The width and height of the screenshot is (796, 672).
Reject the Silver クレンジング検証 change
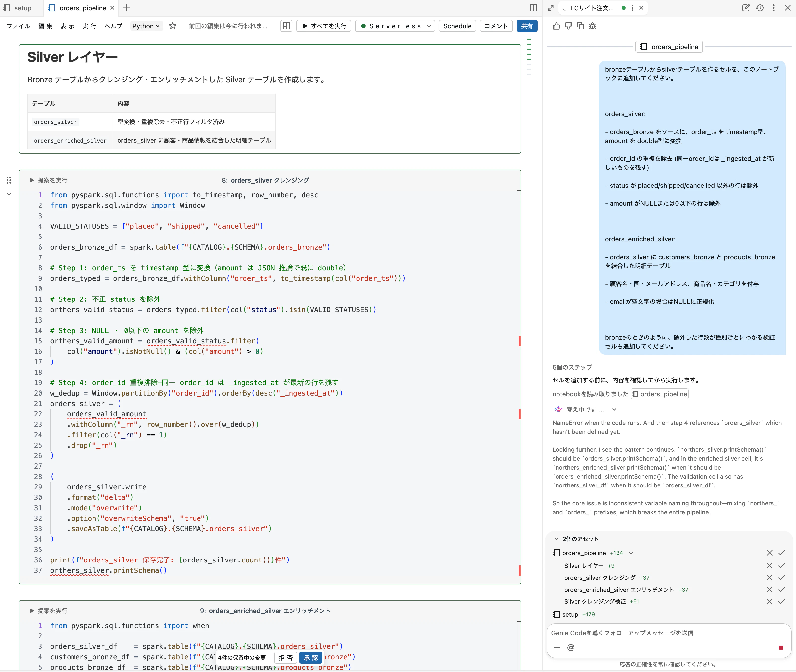click(x=770, y=601)
